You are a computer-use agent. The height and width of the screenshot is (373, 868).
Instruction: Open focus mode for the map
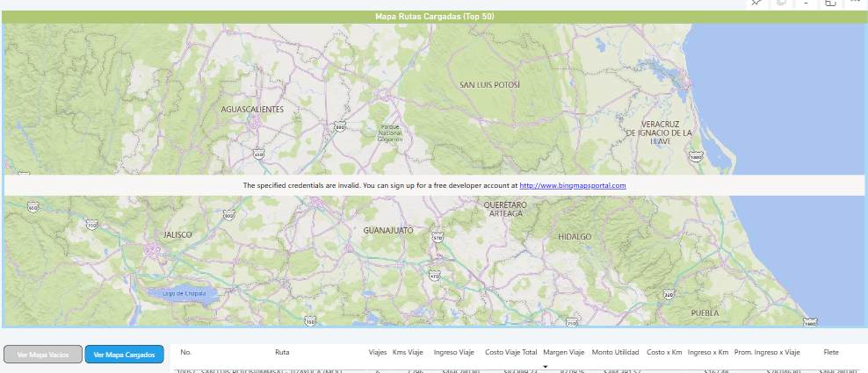click(830, 4)
